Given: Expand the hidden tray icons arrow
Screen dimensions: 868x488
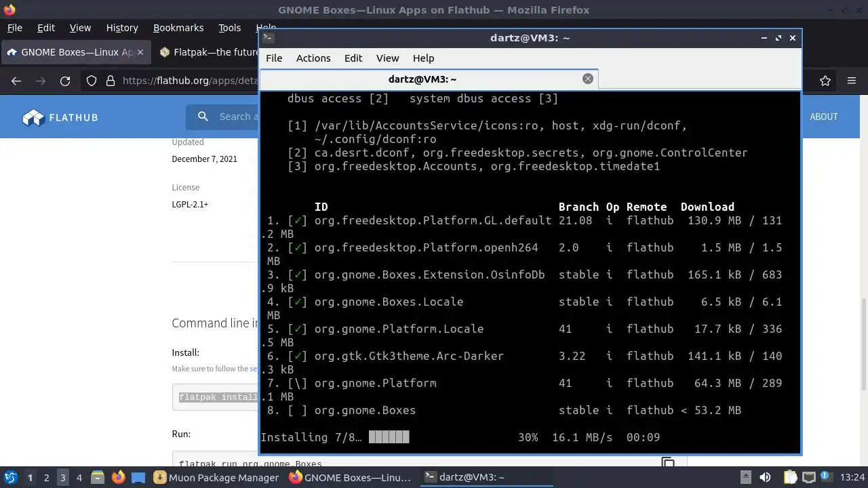Looking at the screenshot, I should coord(745,477).
